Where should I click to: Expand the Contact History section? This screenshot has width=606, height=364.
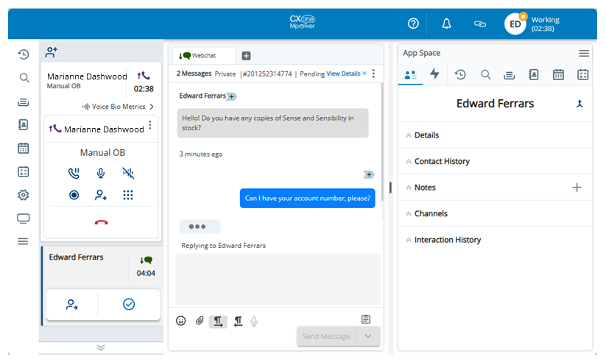pos(441,161)
